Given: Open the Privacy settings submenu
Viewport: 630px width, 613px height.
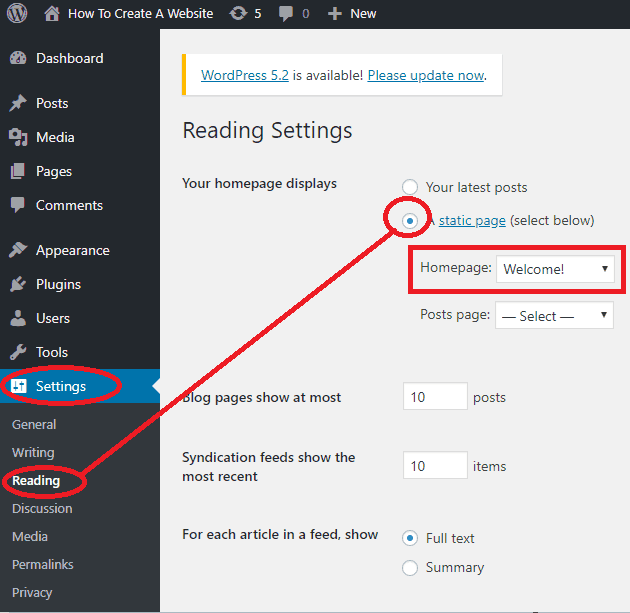Looking at the screenshot, I should click(x=32, y=593).
